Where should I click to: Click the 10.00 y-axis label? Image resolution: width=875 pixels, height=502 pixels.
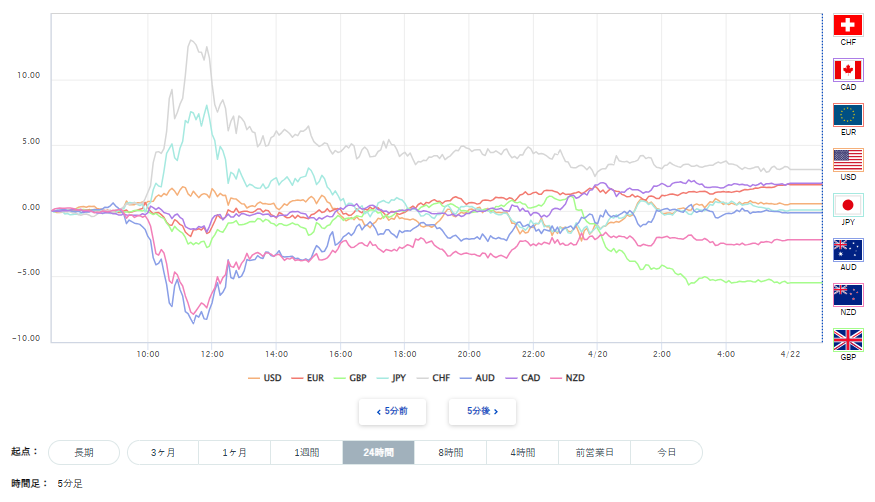[28, 75]
